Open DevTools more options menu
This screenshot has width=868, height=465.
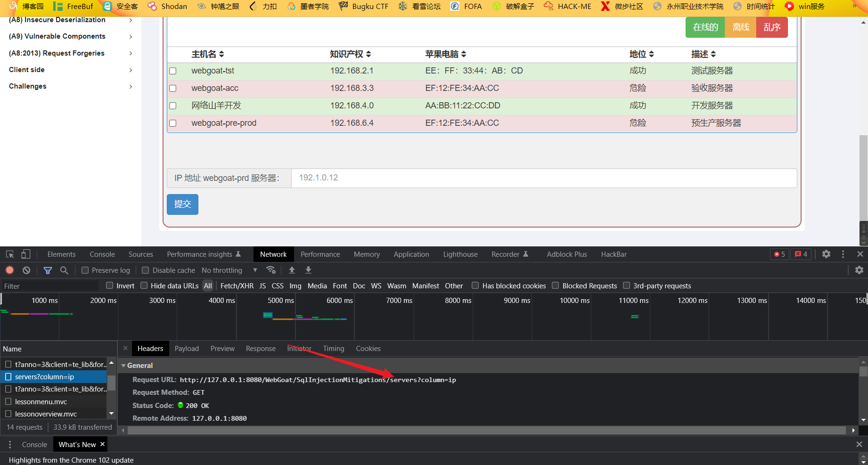843,254
